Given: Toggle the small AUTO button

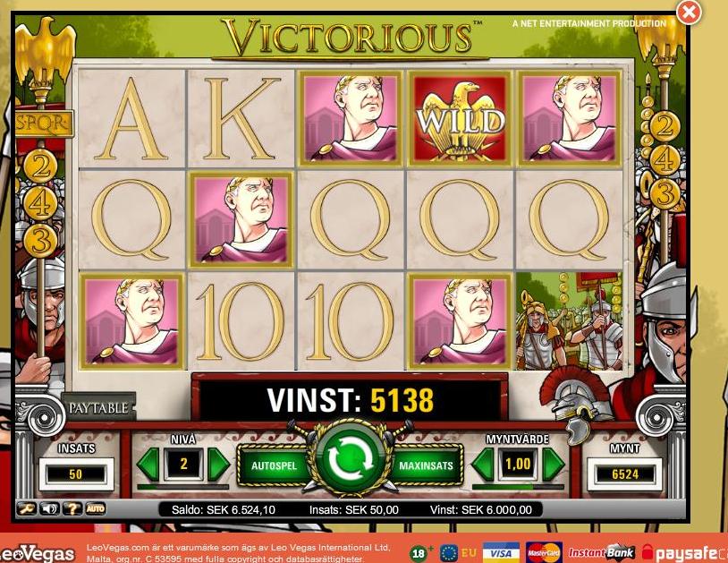Looking at the screenshot, I should 95,508.
